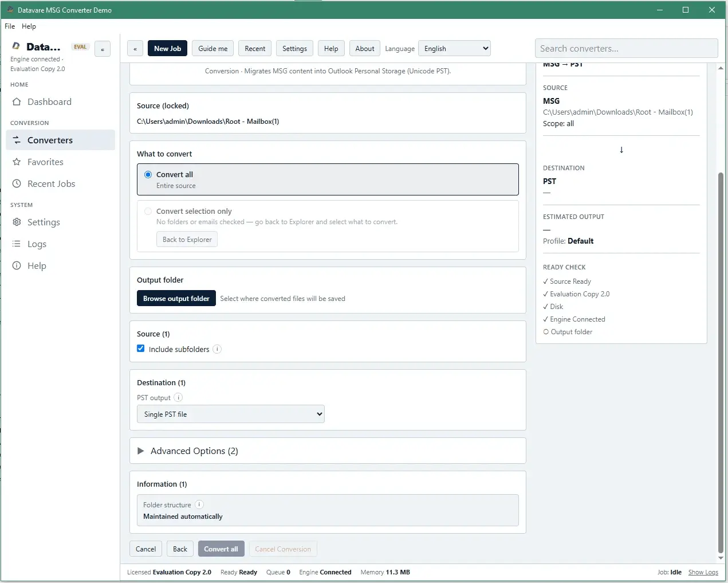
Task: Open the Show Logs link
Action: coord(703,572)
